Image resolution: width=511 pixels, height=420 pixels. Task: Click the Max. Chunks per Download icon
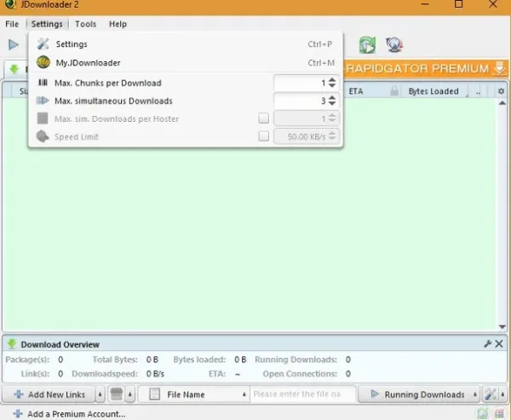coord(43,83)
